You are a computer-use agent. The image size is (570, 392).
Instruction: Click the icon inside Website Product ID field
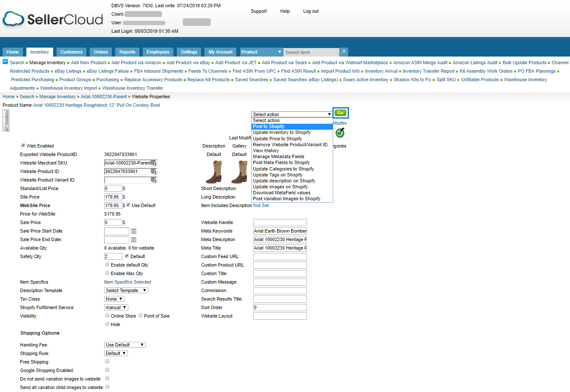pos(154,172)
